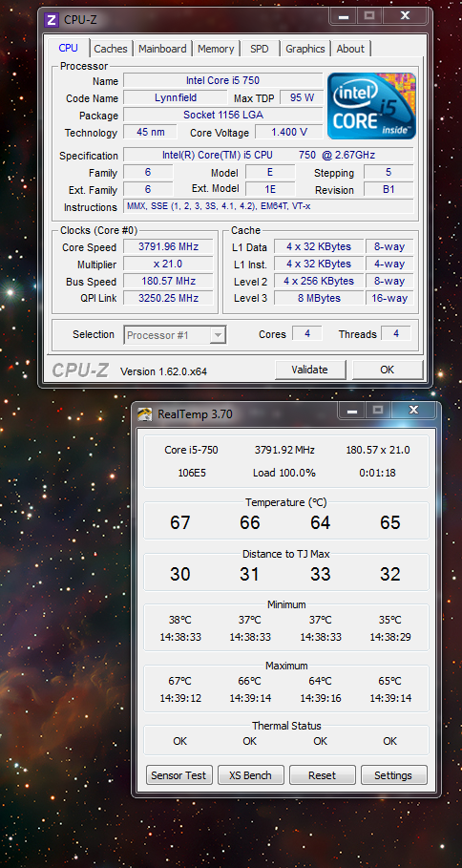This screenshot has width=462, height=868.
Task: Click the core temperature reading '64'
Action: click(321, 522)
